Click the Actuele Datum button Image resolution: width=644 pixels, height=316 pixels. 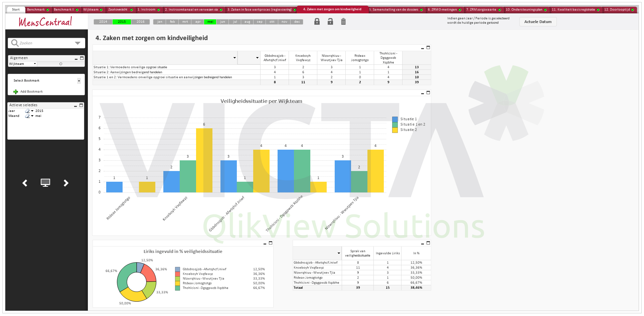tap(538, 22)
